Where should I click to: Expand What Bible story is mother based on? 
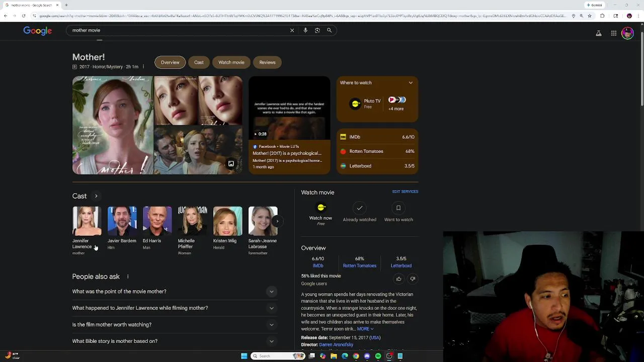coord(175,341)
